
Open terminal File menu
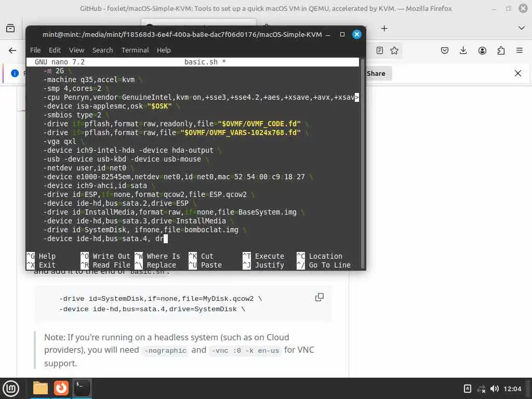point(35,50)
